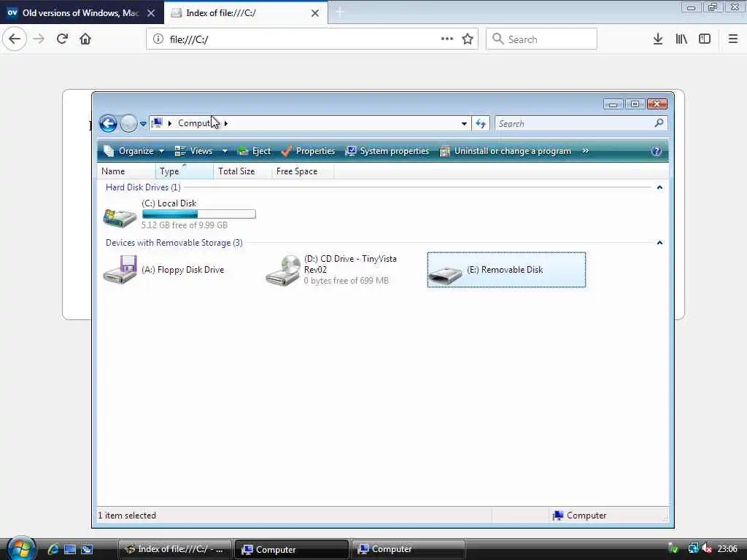
Task: Select the (D:) CD Drive icon
Action: tap(283, 271)
